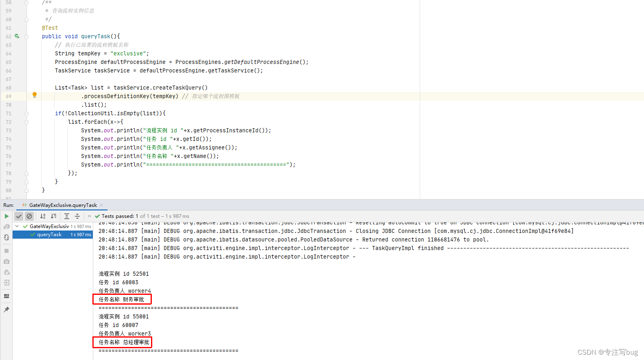Collapse all test tree nodes
Image resolution: width=644 pixels, height=360 pixels.
(77, 216)
